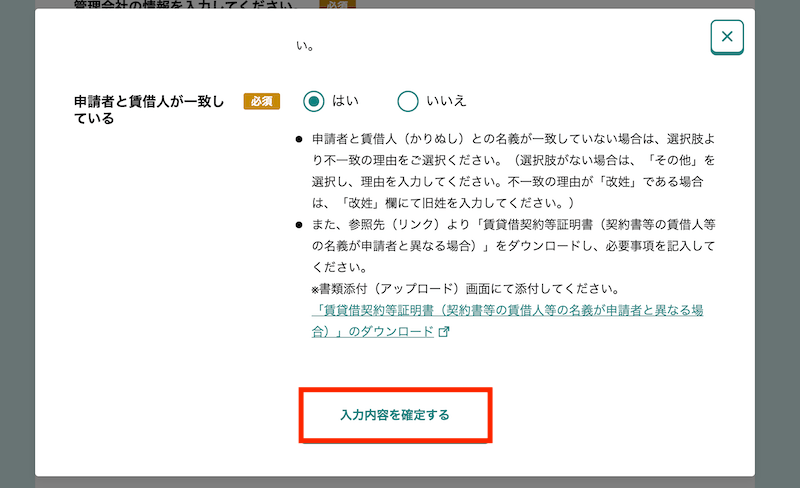Close the dialog with the X button
Screen dimensions: 800x488
727,37
